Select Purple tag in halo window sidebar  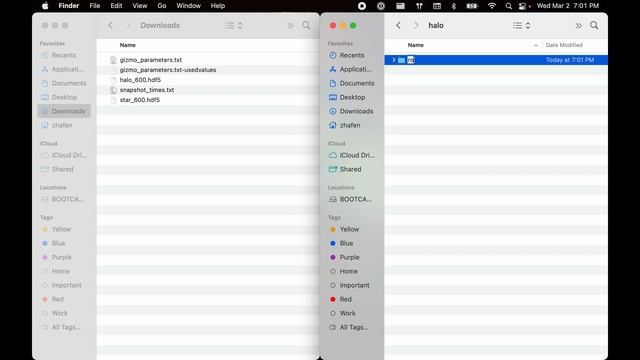pyautogui.click(x=344, y=257)
